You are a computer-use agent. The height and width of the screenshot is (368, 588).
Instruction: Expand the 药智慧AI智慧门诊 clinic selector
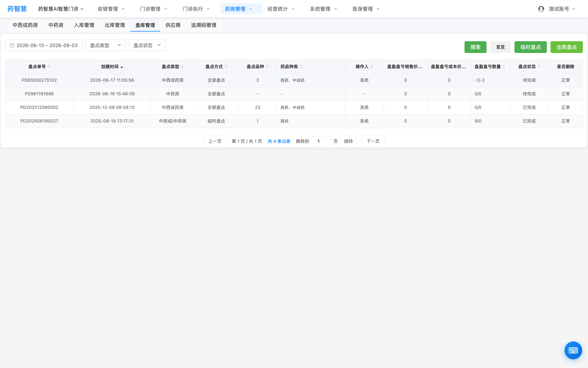61,9
